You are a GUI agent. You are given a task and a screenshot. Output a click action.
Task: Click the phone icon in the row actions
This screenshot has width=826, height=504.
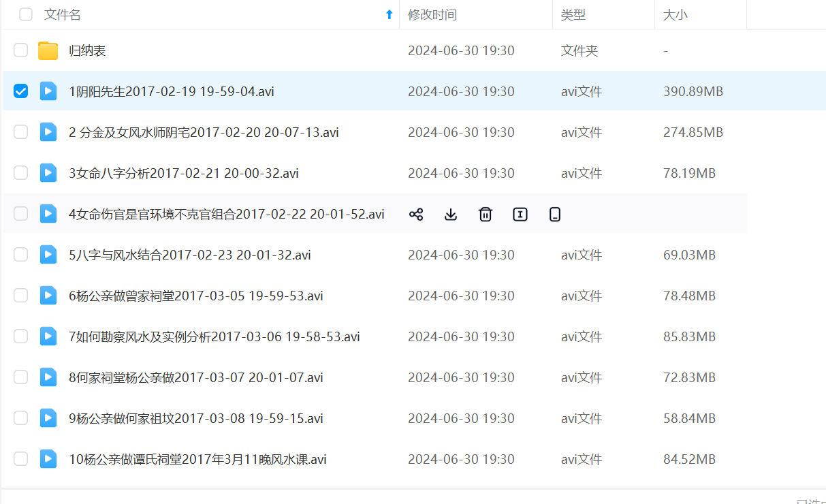(x=554, y=215)
